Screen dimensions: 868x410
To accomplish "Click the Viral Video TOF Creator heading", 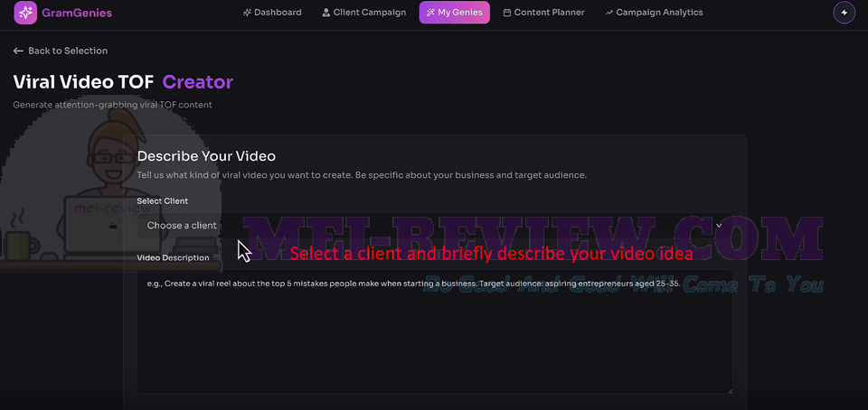I will pos(123,82).
